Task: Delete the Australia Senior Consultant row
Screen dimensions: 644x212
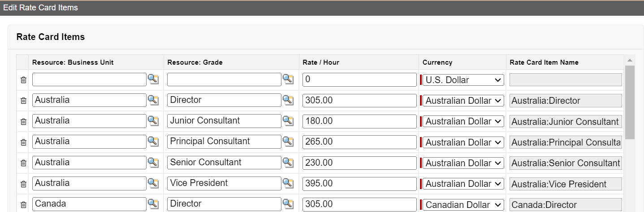Action: 24,163
